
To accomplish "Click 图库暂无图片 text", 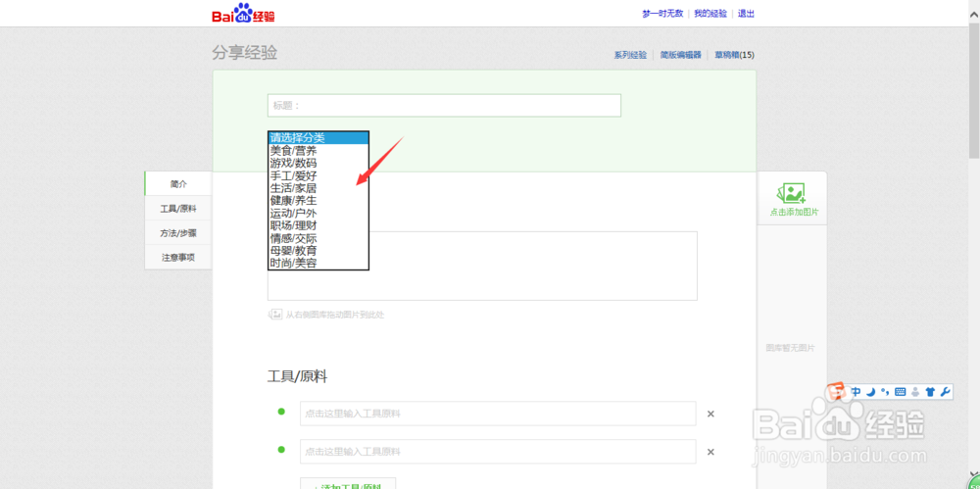I will (791, 348).
